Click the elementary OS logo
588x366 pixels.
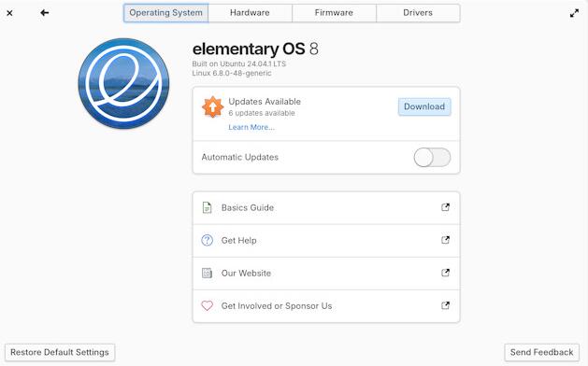(x=123, y=83)
